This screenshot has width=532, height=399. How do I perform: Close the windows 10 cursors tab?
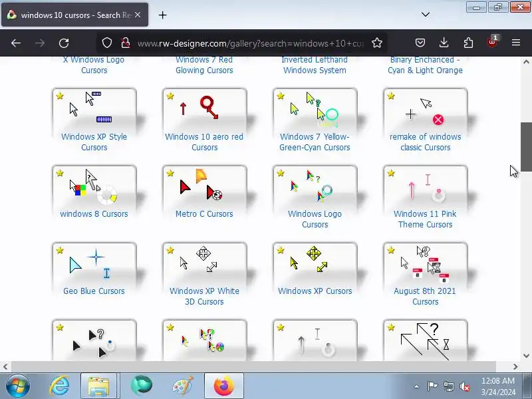tap(138, 15)
